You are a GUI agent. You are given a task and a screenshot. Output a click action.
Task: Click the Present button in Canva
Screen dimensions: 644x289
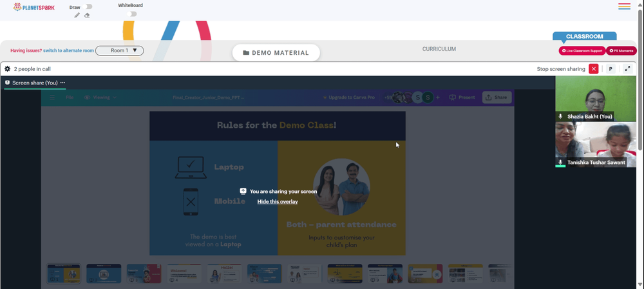(x=462, y=97)
